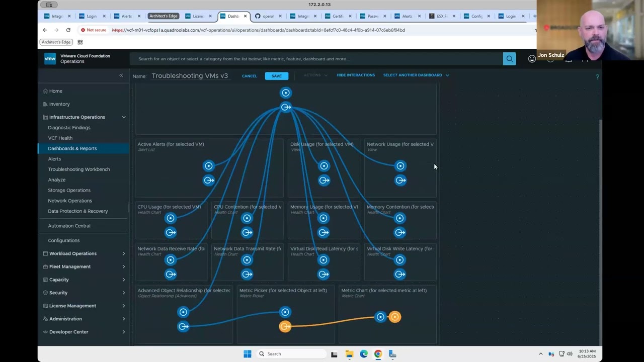The height and width of the screenshot is (362, 644).
Task: Click the browser address bar URL
Action: (x=258, y=30)
